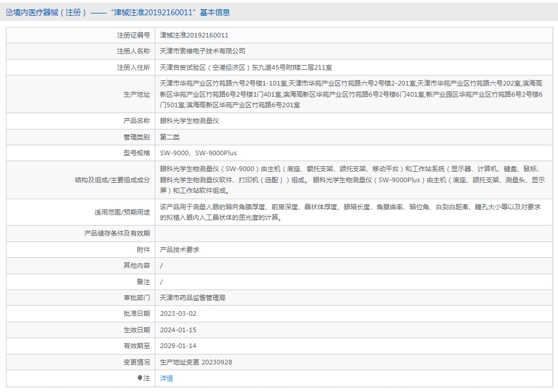Open the 详情 link
The height and width of the screenshot is (392, 558).
point(166,379)
